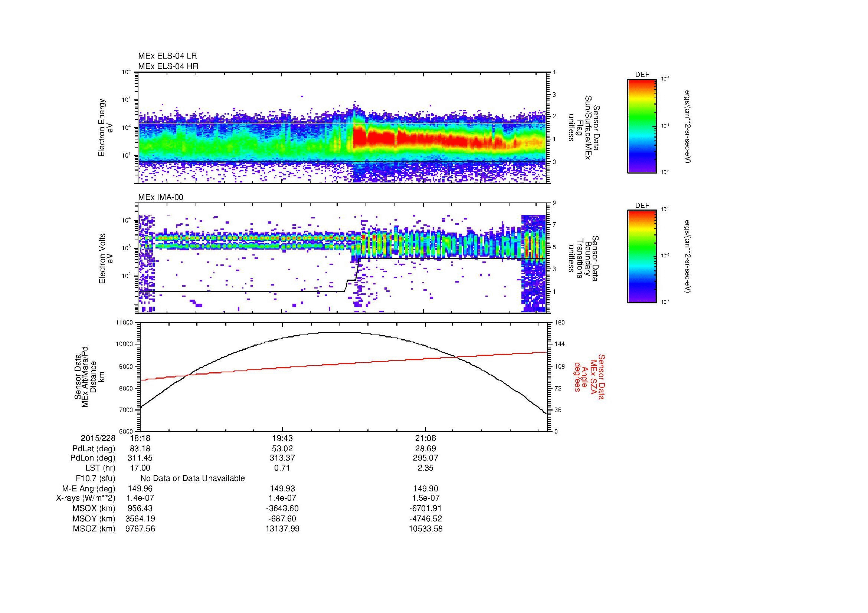Screen dimensions: 868x613
Task: Click the MSOY value -687.60
Action: [282, 518]
